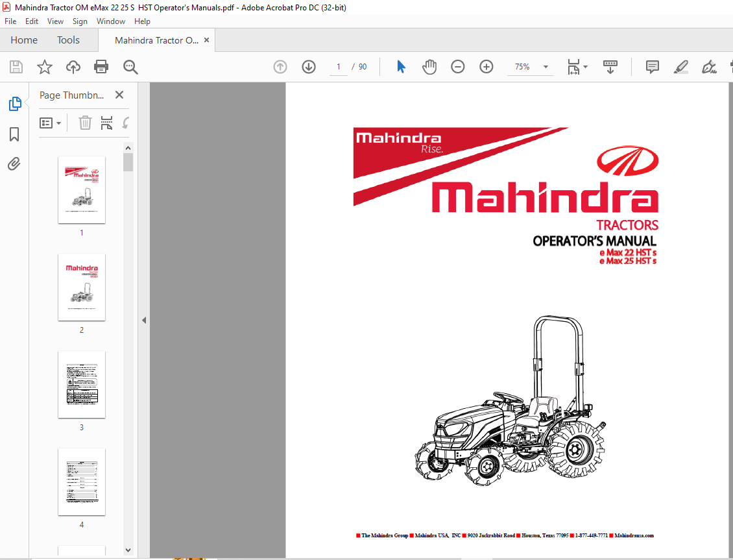Close the Page Thumbnails panel
The height and width of the screenshot is (560, 733).
pyautogui.click(x=119, y=95)
